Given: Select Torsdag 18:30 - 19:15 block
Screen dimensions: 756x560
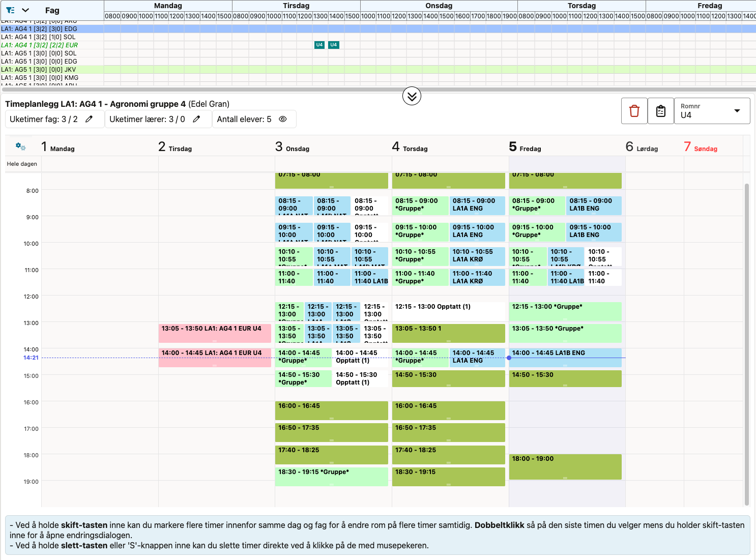Looking at the screenshot, I should [449, 477].
